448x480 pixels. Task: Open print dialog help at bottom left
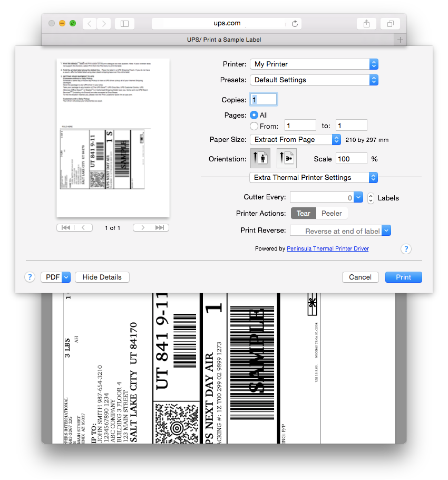pyautogui.click(x=30, y=277)
